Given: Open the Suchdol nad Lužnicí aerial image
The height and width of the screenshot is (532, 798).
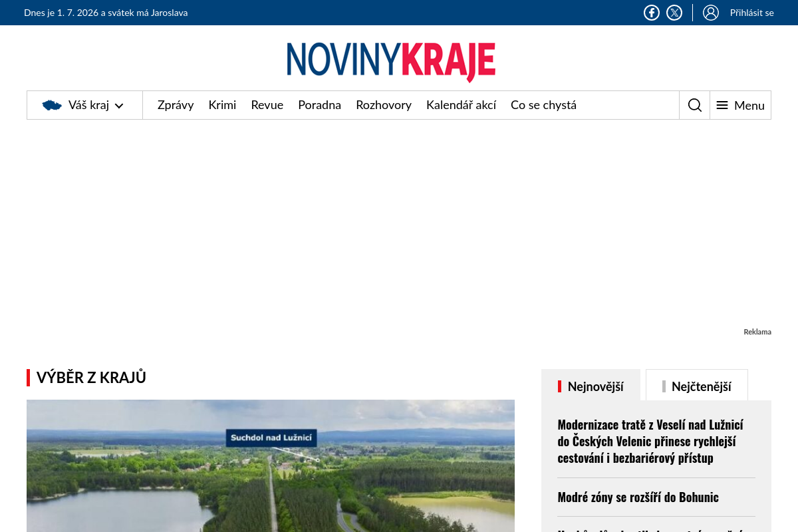Looking at the screenshot, I should pyautogui.click(x=271, y=465).
